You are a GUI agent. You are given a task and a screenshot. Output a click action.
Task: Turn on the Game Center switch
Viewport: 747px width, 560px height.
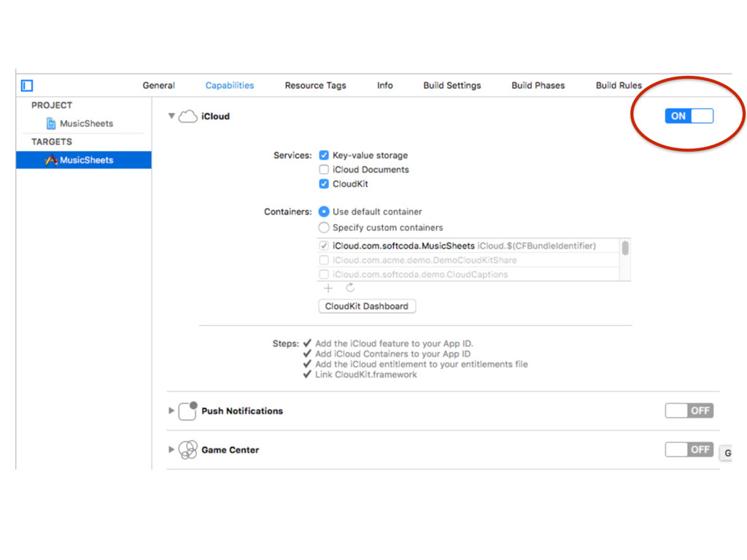click(689, 449)
